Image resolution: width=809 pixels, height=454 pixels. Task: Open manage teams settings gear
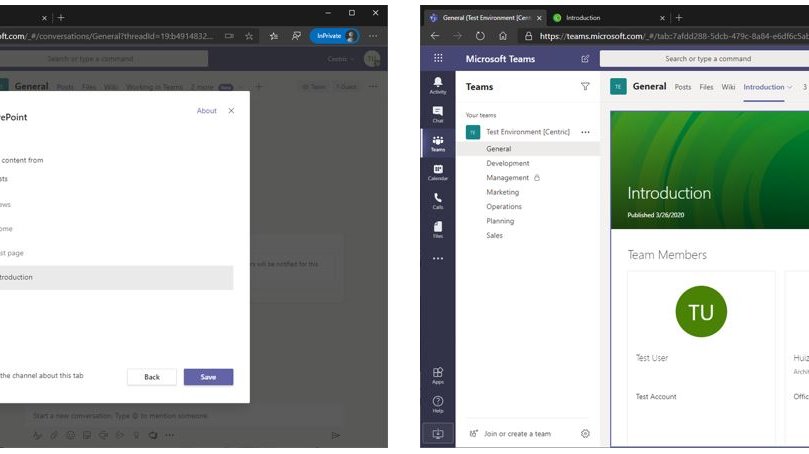tap(585, 434)
